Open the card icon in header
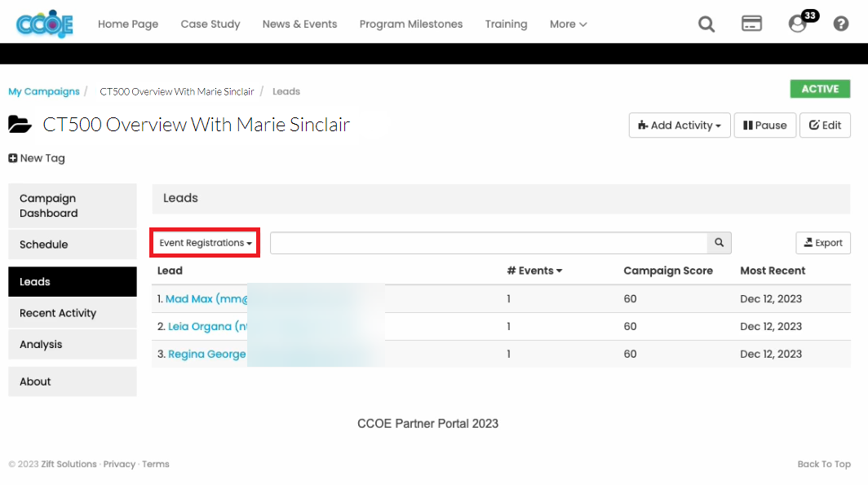Screen dimensions: 868x485 click(751, 23)
